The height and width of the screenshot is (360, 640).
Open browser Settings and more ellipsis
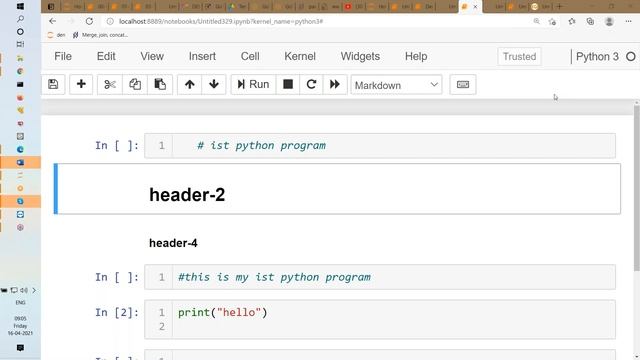(x=629, y=21)
